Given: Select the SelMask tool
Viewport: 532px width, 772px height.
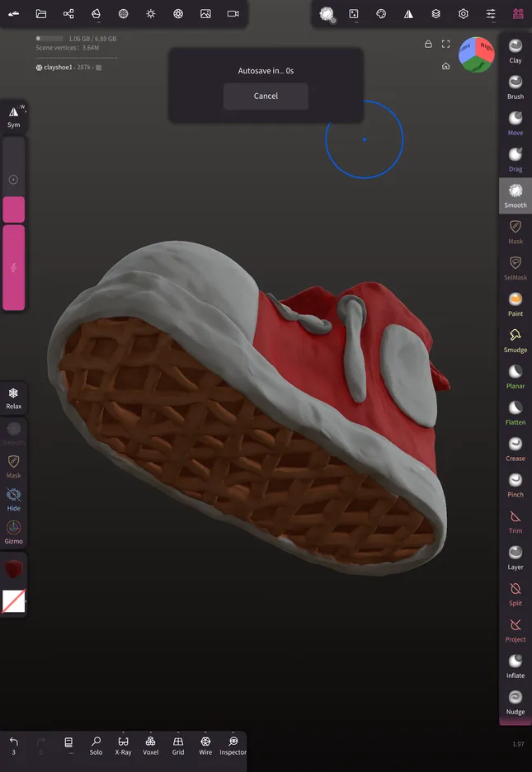Looking at the screenshot, I should [516, 268].
